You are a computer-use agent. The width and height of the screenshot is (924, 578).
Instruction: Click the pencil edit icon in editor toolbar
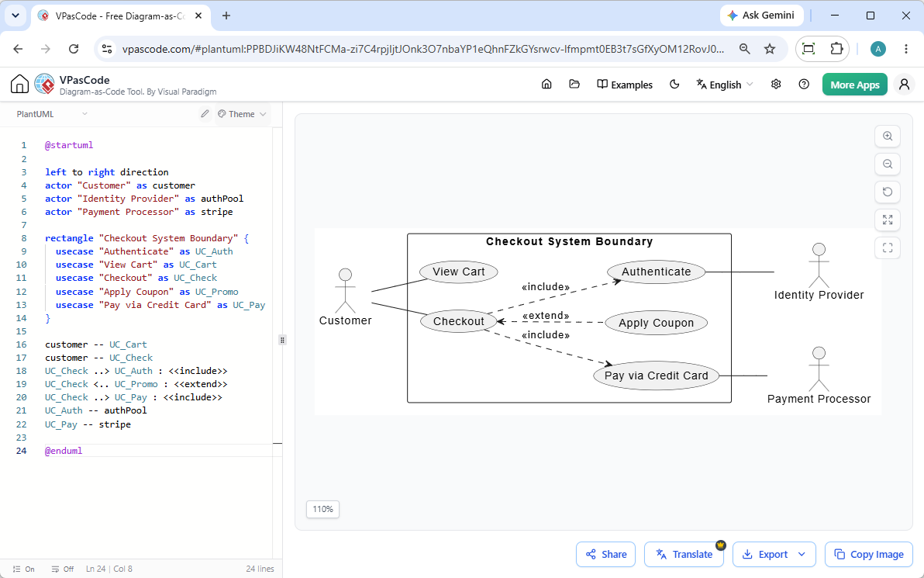point(205,114)
